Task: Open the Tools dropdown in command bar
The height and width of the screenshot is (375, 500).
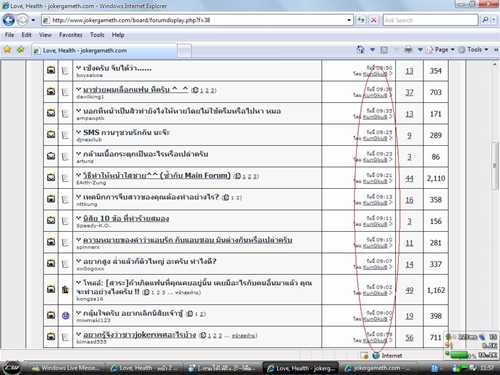Action: [473, 50]
